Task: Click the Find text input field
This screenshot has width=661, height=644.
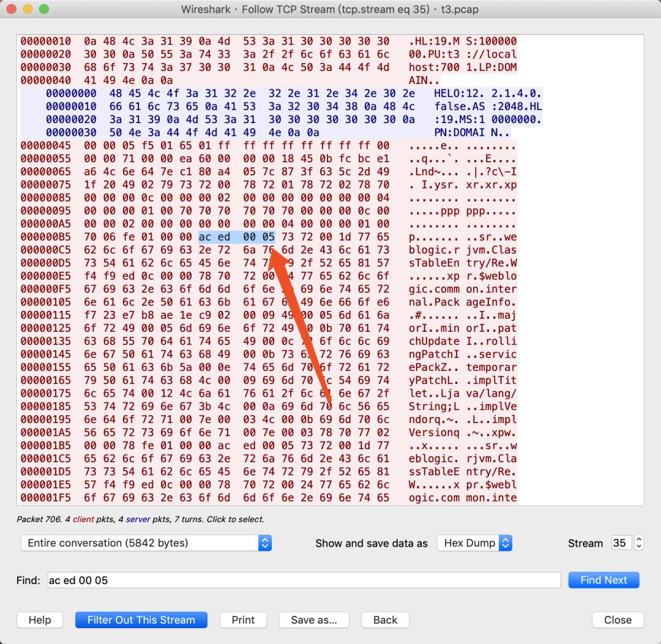Action: [304, 580]
